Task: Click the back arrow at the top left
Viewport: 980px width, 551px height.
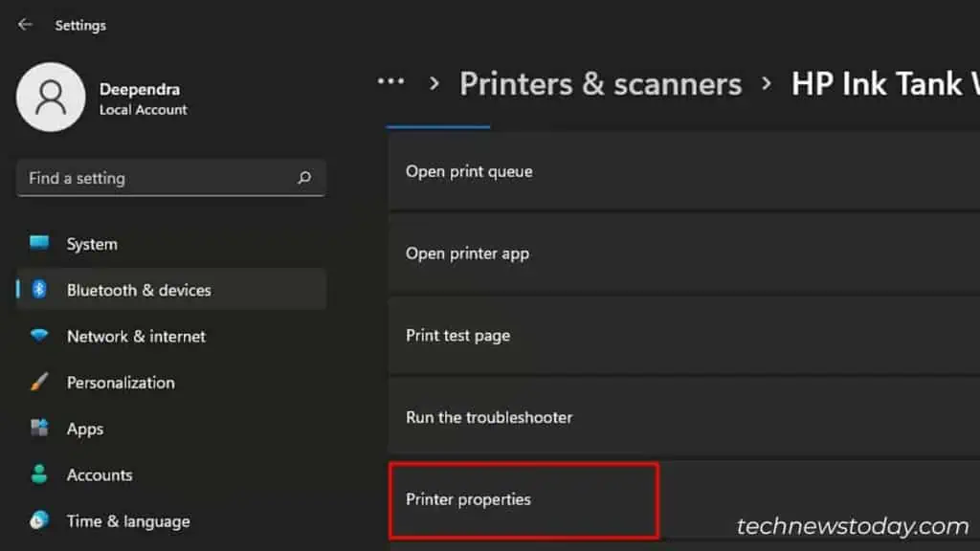Action: [x=24, y=24]
